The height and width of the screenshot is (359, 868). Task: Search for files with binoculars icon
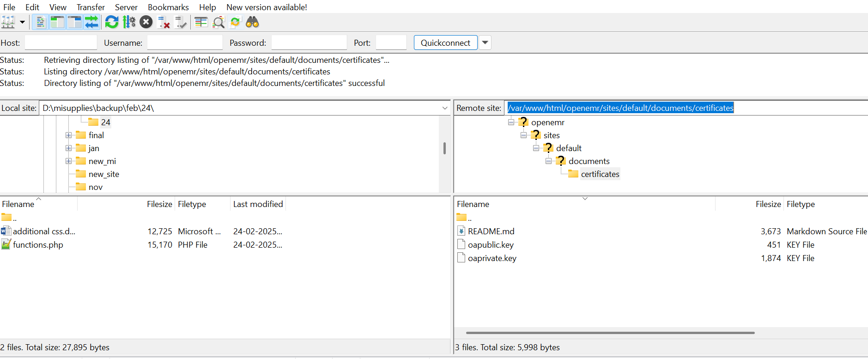252,22
